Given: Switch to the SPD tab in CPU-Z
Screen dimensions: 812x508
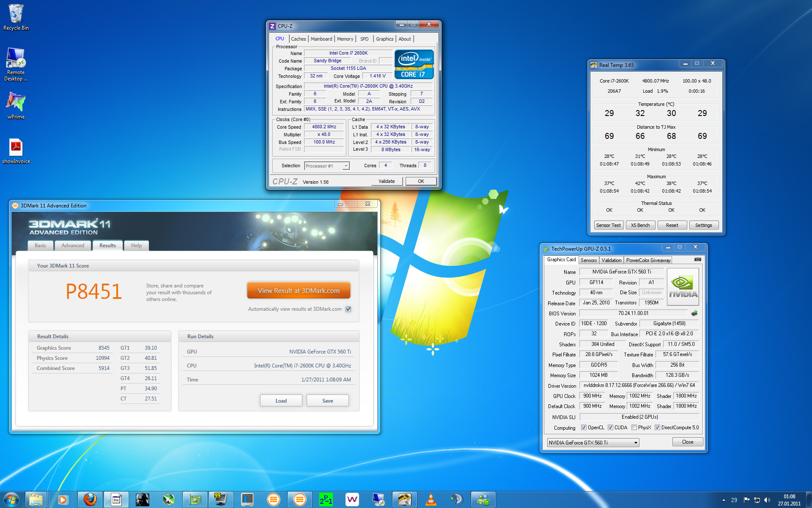Looking at the screenshot, I should pos(364,39).
